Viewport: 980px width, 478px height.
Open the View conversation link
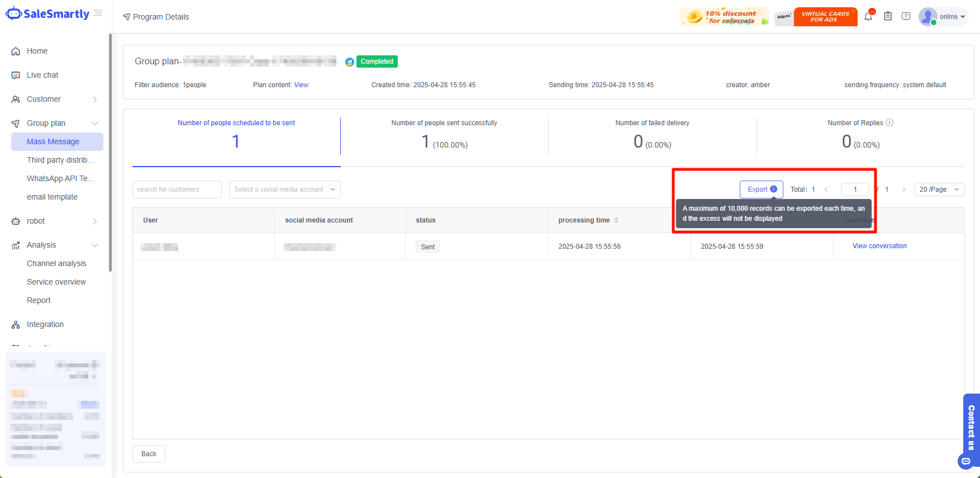coord(879,246)
